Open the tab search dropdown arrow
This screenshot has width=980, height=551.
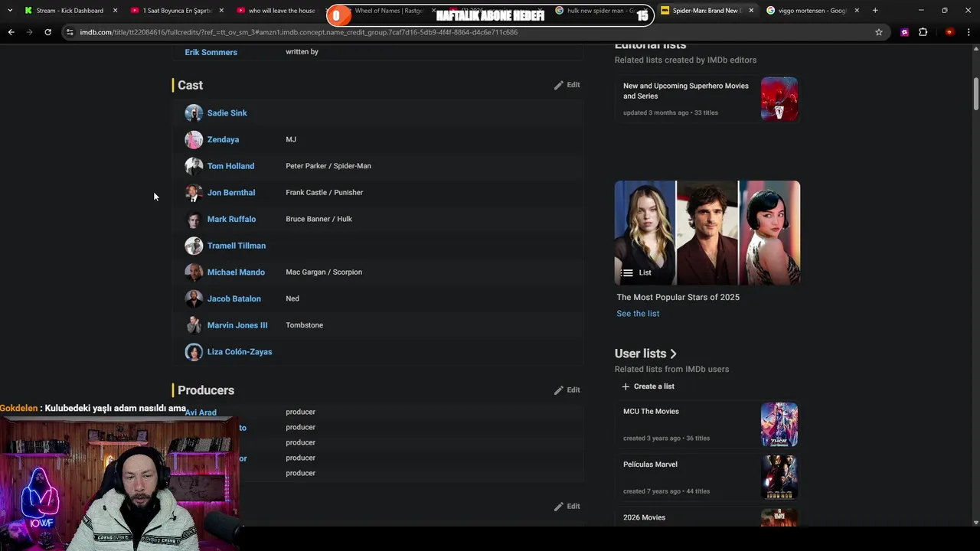pyautogui.click(x=9, y=10)
